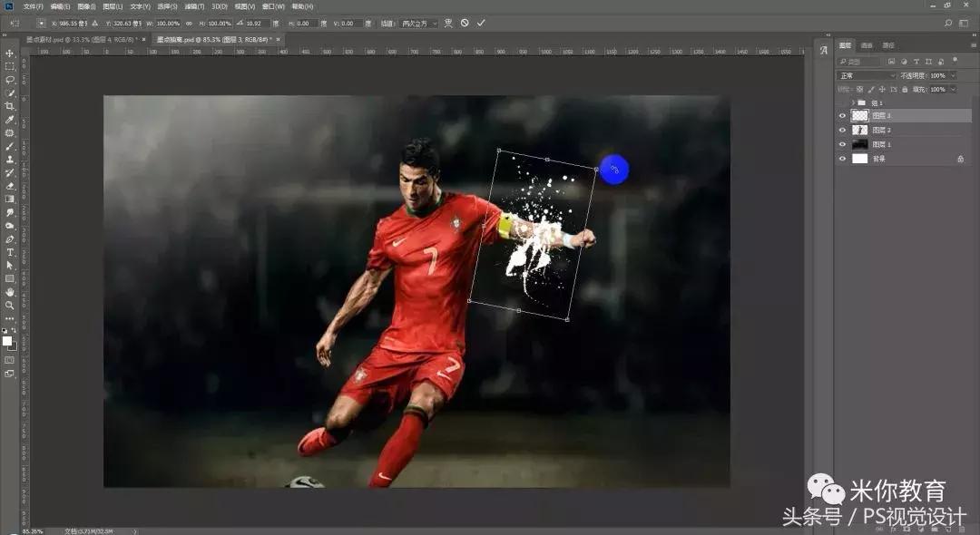Open the Edit Toolbar three-dots icon
Image resolution: width=980 pixels, height=535 pixels.
(x=9, y=318)
